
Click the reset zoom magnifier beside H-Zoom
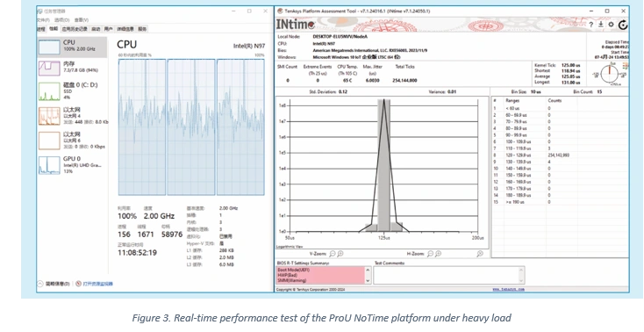click(480, 254)
